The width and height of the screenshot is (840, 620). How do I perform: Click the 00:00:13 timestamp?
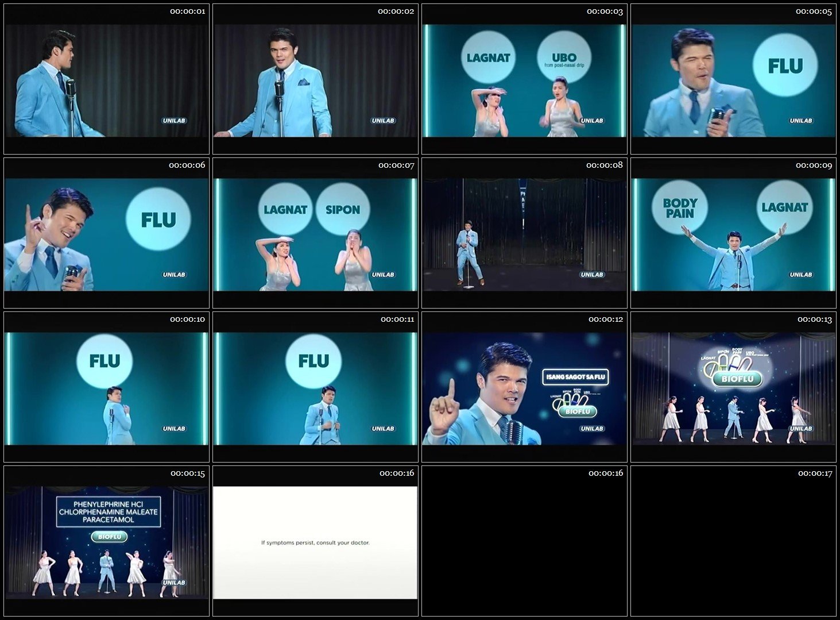(814, 319)
